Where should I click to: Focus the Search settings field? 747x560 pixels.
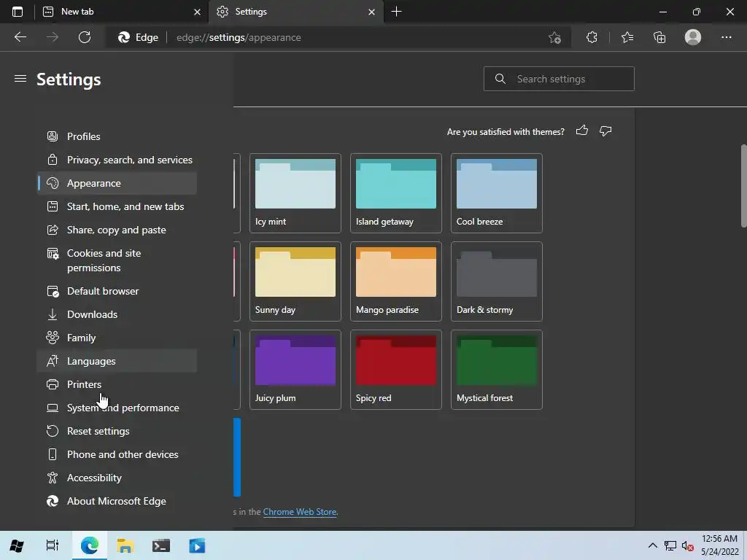coord(559,79)
